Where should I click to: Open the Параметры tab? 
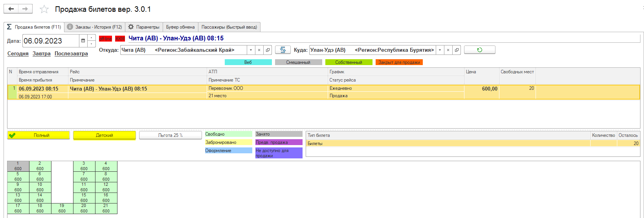tap(144, 27)
